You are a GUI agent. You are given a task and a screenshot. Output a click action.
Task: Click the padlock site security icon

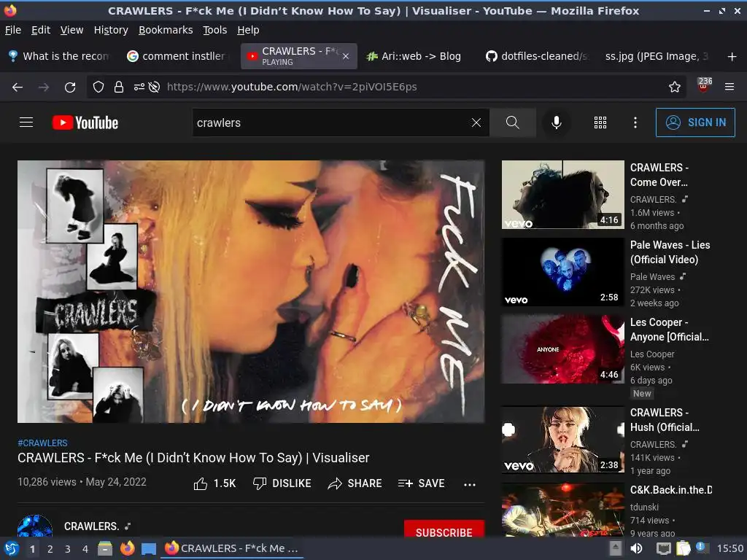[x=119, y=87]
